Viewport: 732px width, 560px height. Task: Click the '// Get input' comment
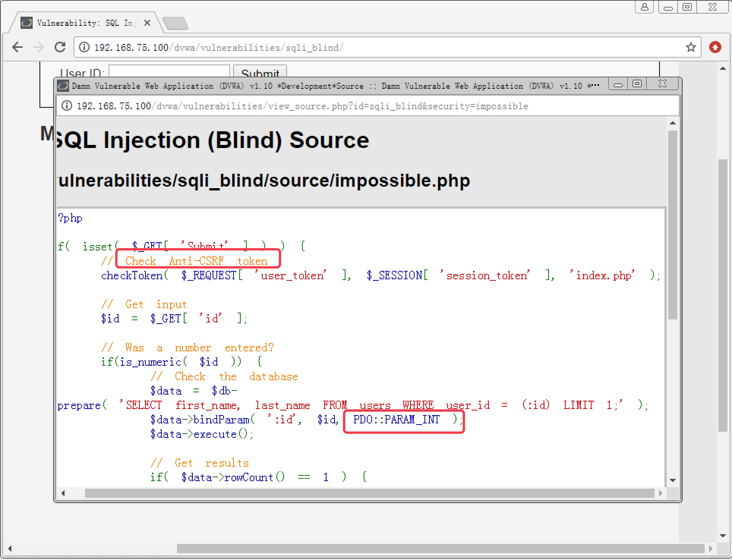click(144, 304)
